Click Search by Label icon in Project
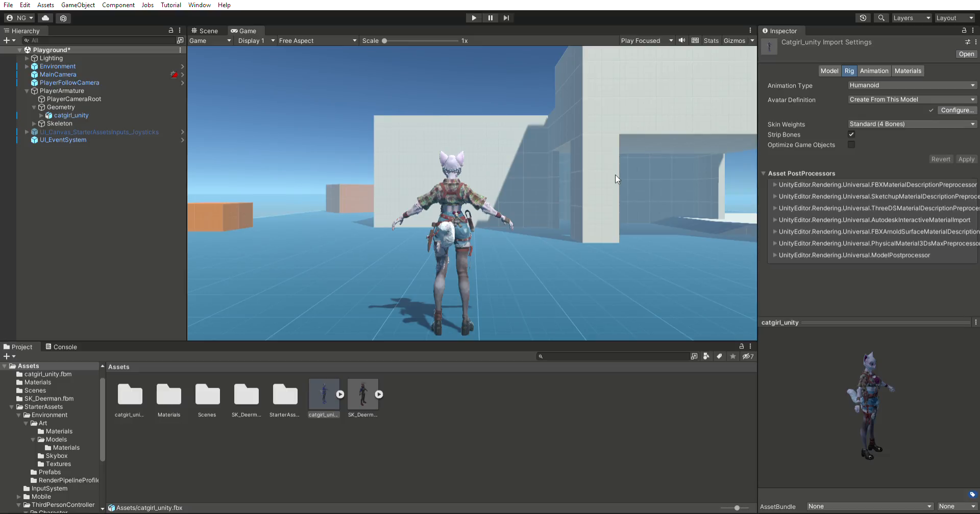 click(719, 356)
